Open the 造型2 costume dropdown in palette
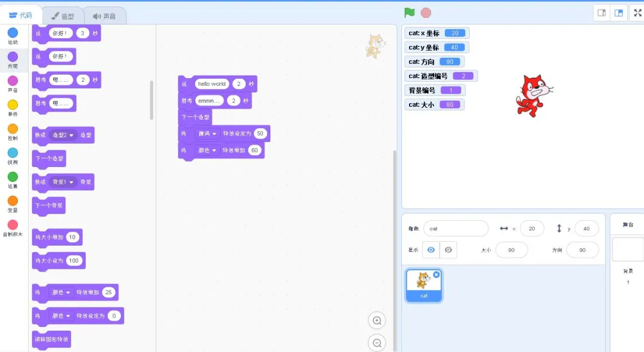This screenshot has height=352, width=644. coord(63,135)
